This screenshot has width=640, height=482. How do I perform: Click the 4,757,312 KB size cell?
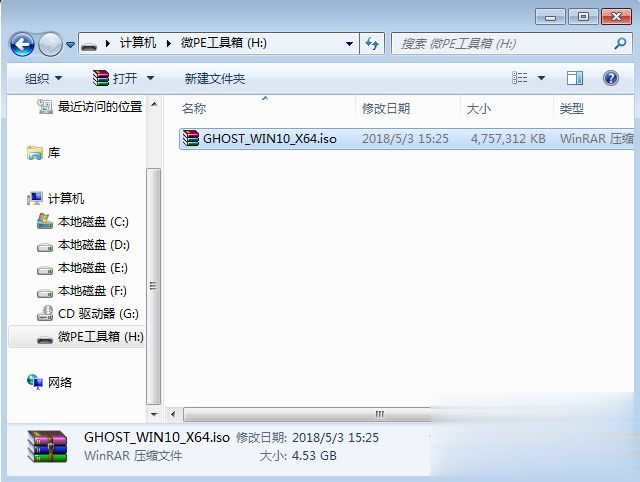click(x=508, y=139)
